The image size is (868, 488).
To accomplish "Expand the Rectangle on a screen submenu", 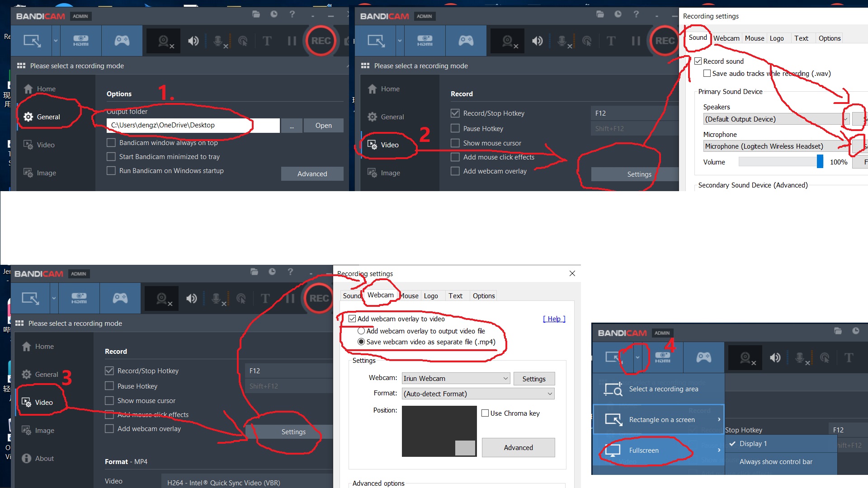I will point(719,419).
